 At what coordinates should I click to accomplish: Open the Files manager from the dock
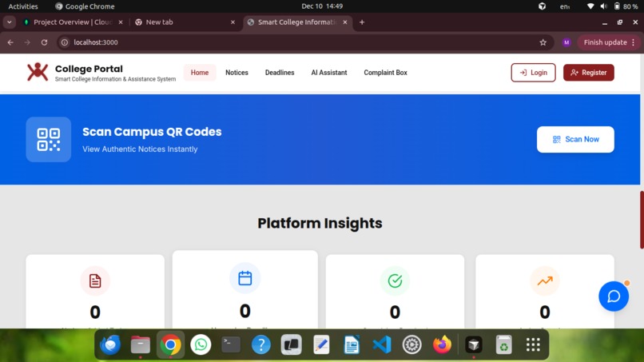pos(141,344)
